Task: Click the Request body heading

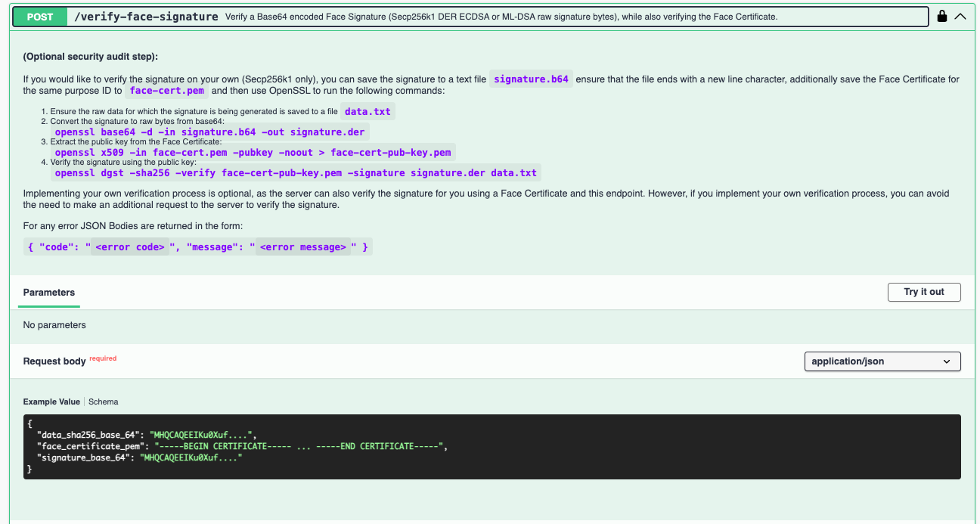Action: 54,361
